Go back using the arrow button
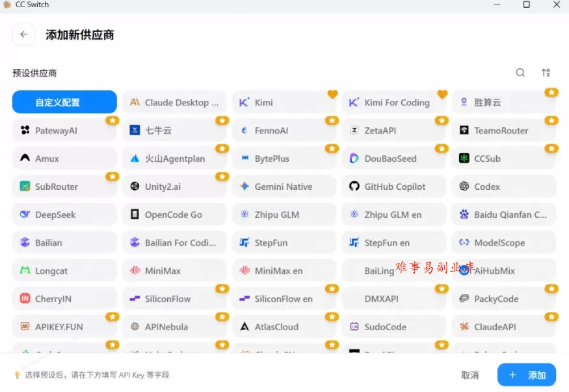569x392 pixels. 24,34
